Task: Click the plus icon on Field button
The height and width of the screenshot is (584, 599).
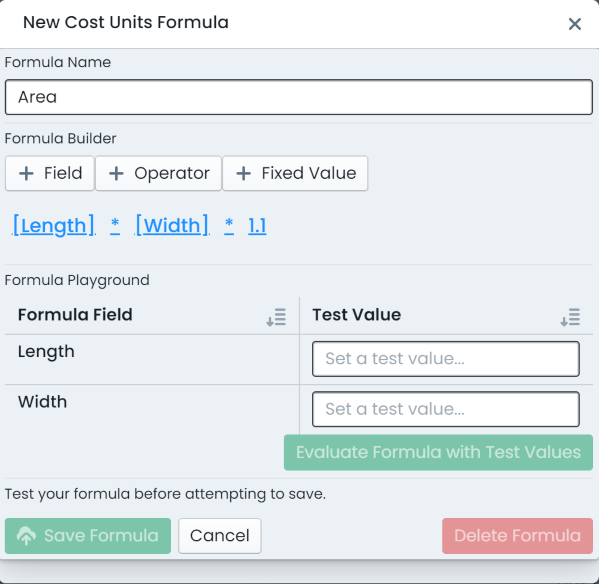Action: [x=26, y=173]
